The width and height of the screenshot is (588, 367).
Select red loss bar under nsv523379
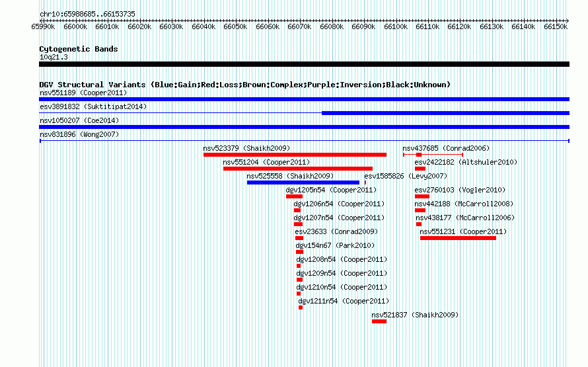295,155
